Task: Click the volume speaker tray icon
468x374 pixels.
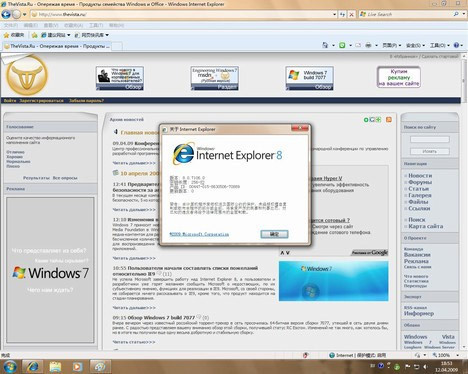Action: [x=425, y=366]
